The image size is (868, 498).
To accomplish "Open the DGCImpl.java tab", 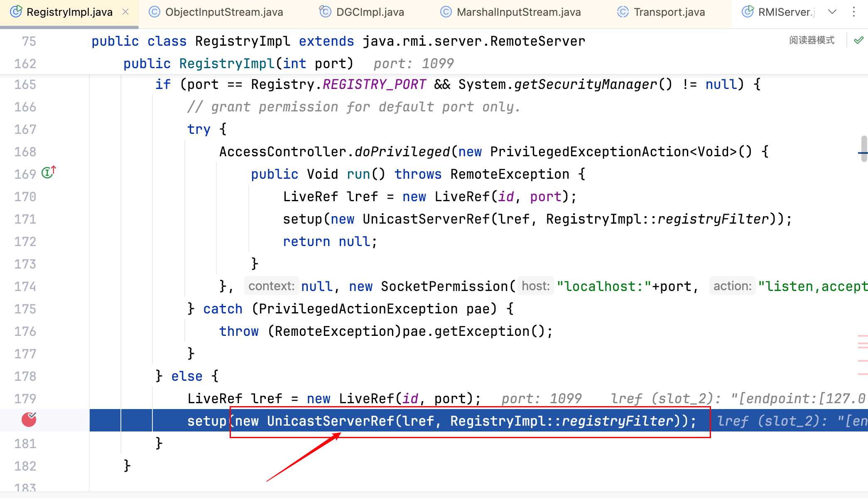I will click(370, 12).
